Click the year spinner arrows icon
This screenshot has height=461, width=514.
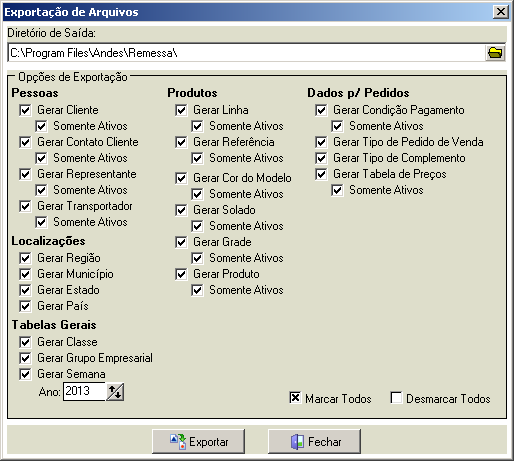point(115,392)
